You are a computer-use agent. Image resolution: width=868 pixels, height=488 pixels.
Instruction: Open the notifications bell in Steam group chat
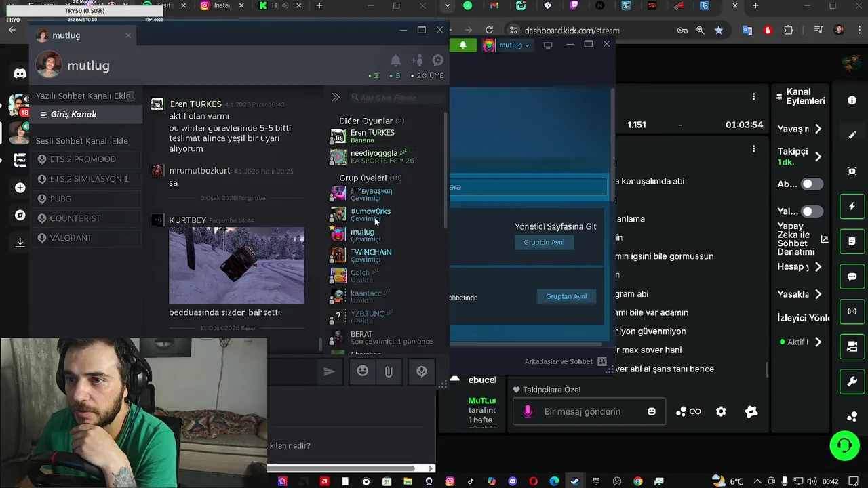click(x=395, y=60)
